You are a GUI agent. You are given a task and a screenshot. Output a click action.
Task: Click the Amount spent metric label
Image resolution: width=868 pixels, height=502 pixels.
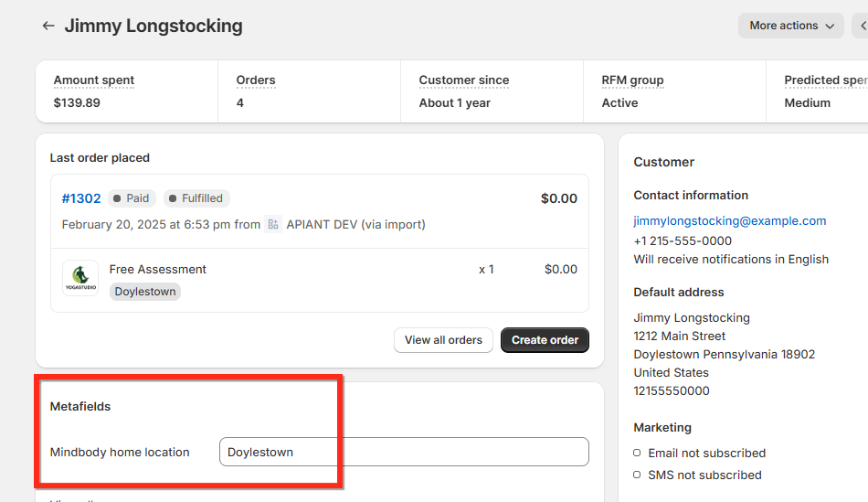94,80
